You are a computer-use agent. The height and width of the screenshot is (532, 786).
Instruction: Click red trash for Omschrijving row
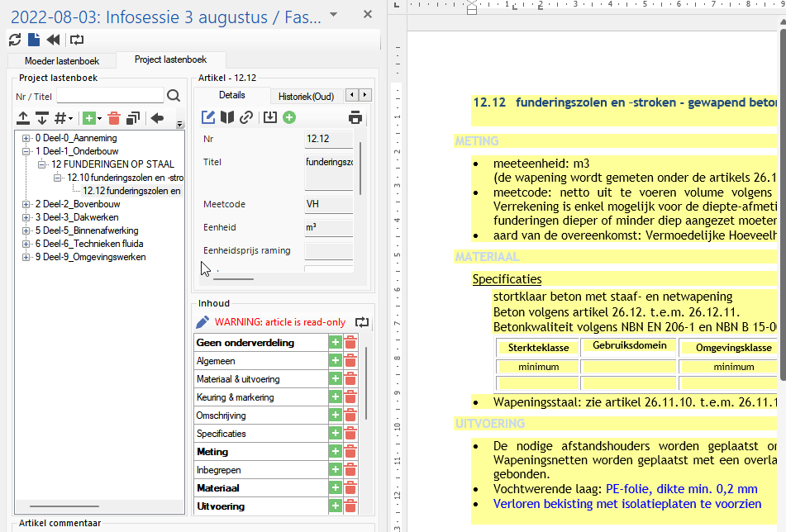tap(350, 416)
